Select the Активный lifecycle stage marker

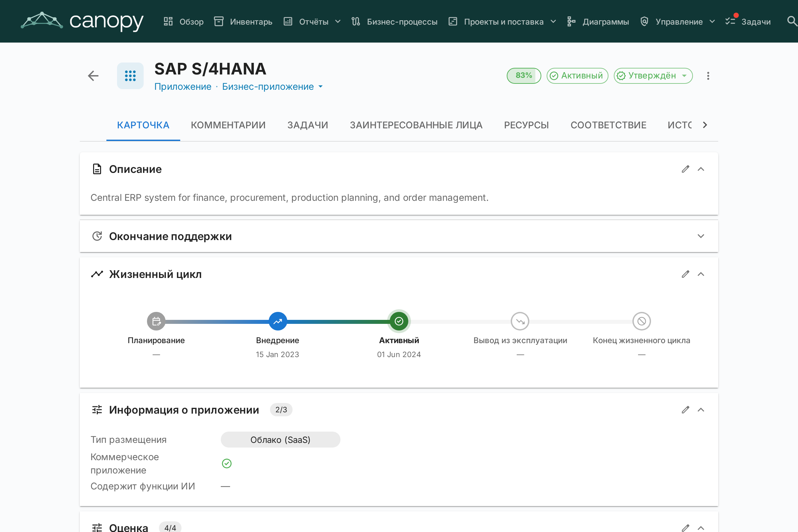[x=399, y=321]
